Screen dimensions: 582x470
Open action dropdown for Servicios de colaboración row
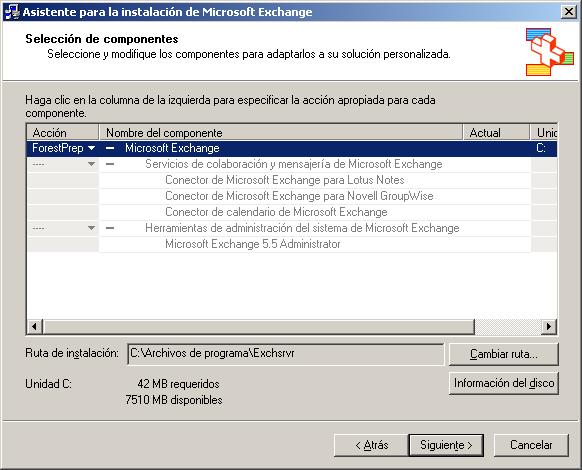point(91,164)
